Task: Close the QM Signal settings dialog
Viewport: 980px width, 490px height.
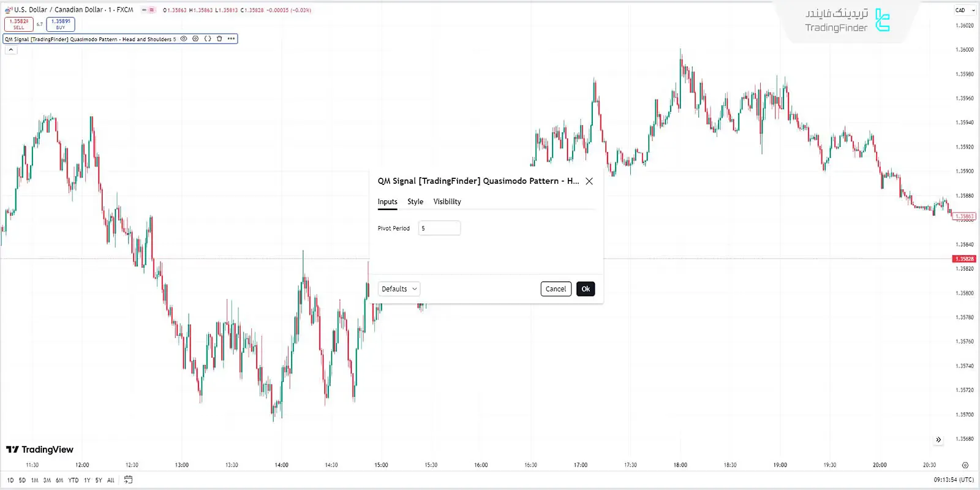Action: (x=589, y=181)
